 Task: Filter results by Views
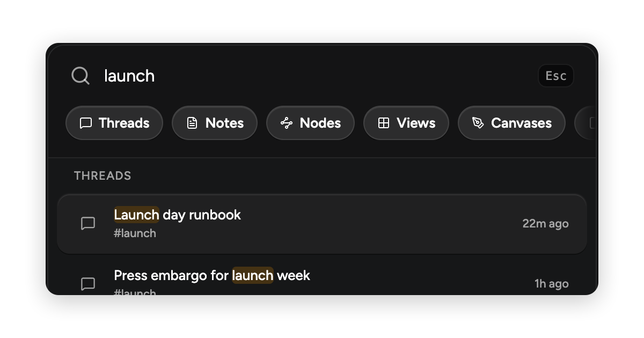point(406,123)
